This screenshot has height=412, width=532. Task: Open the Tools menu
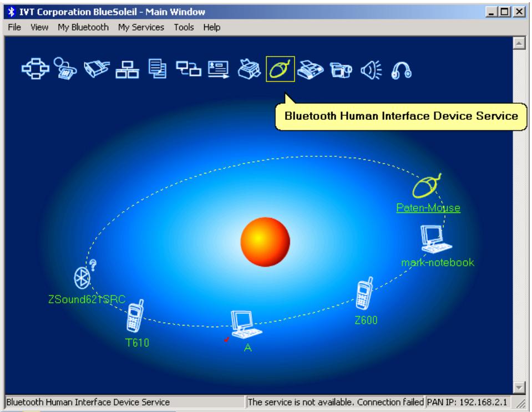184,27
